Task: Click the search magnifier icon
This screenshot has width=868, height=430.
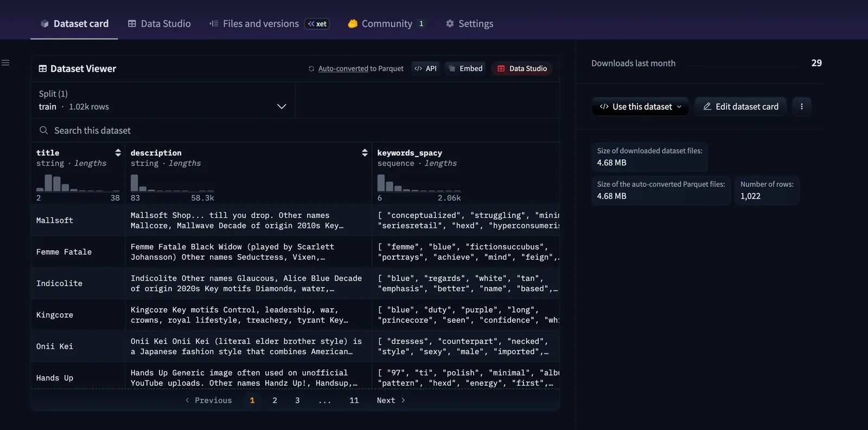Action: (x=43, y=130)
